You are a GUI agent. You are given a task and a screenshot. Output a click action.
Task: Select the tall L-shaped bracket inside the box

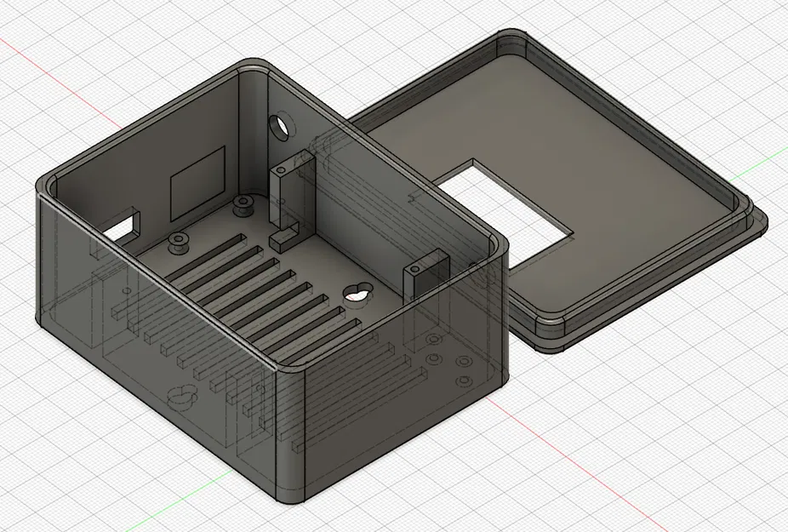point(292,201)
